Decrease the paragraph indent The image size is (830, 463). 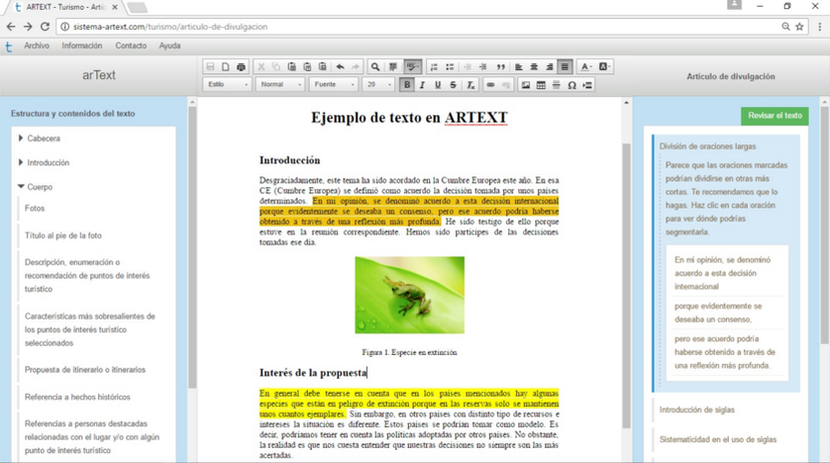tap(467, 67)
